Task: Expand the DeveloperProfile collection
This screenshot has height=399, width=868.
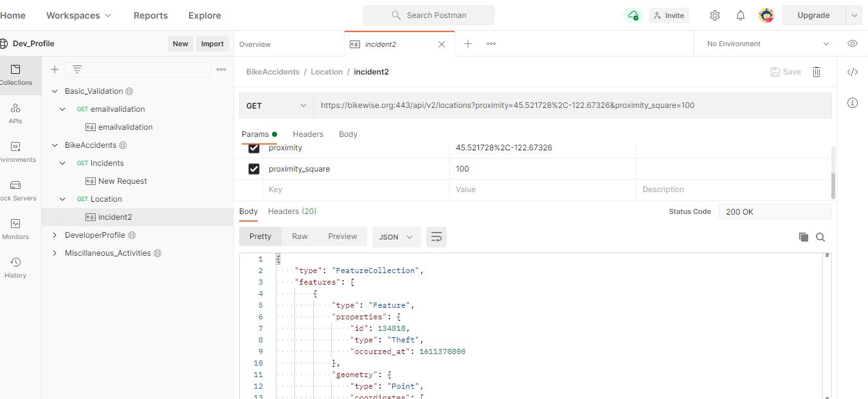Action: 55,235
